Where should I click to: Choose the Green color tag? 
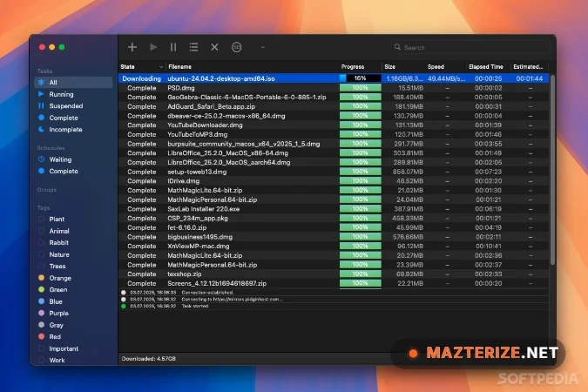(73, 289)
